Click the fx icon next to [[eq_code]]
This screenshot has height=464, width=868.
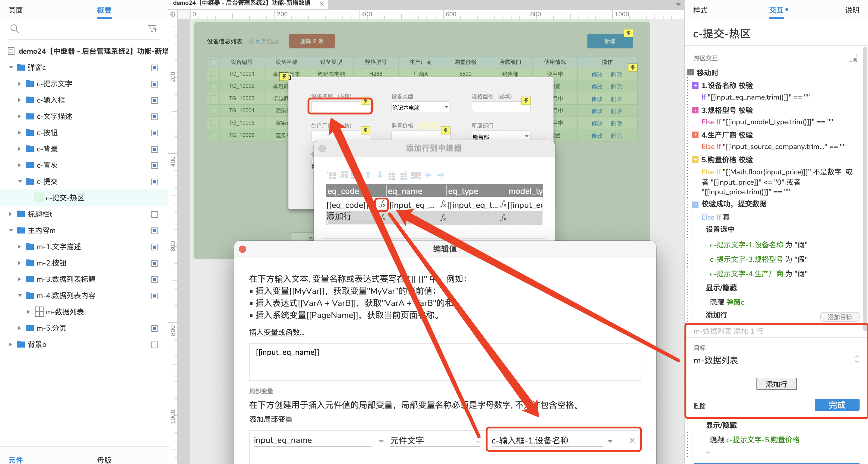click(382, 204)
